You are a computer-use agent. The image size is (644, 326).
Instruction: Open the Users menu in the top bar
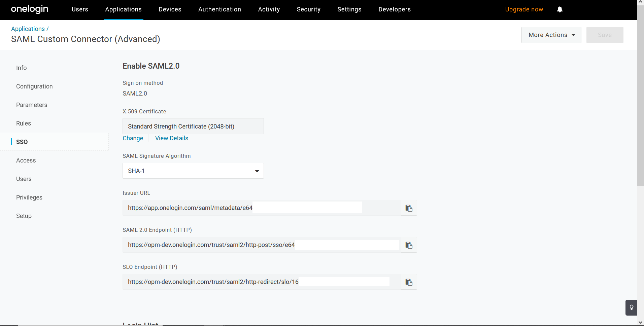(x=80, y=9)
